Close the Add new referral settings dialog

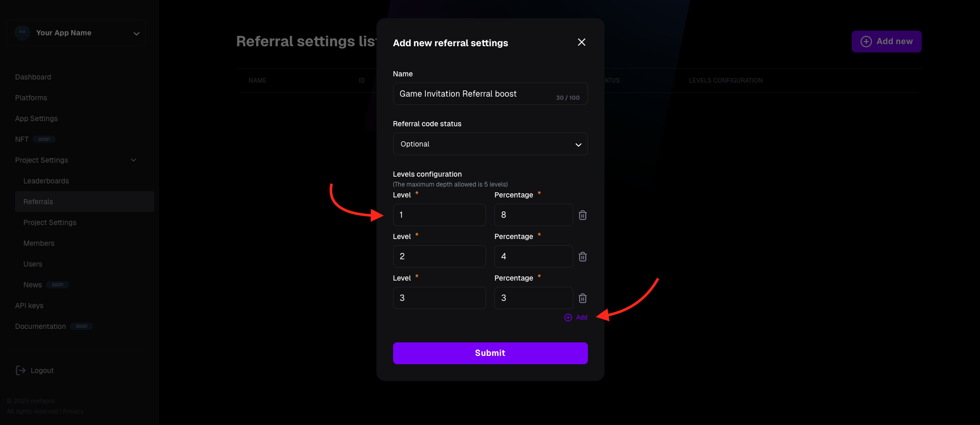(x=582, y=42)
